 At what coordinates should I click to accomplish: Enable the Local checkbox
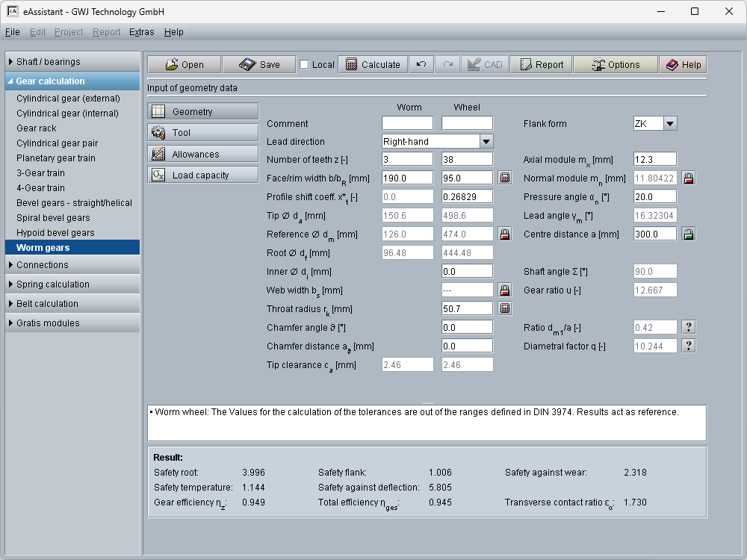(x=304, y=65)
